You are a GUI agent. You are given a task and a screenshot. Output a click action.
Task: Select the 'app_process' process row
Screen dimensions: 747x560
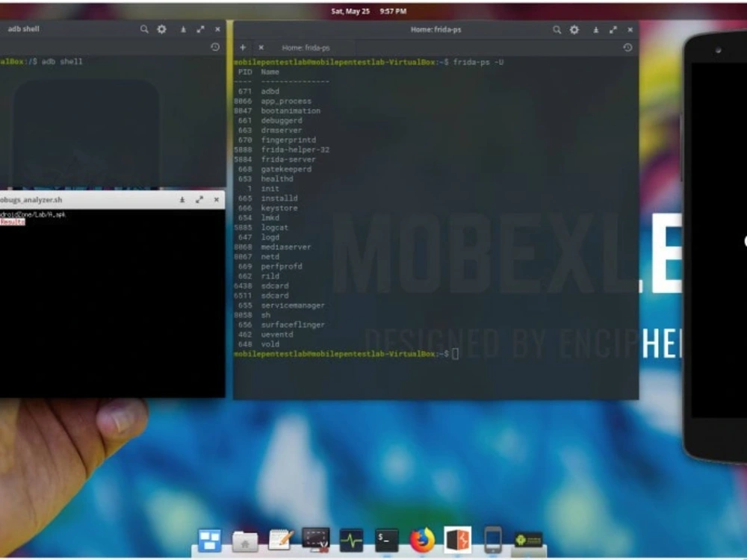click(273, 101)
